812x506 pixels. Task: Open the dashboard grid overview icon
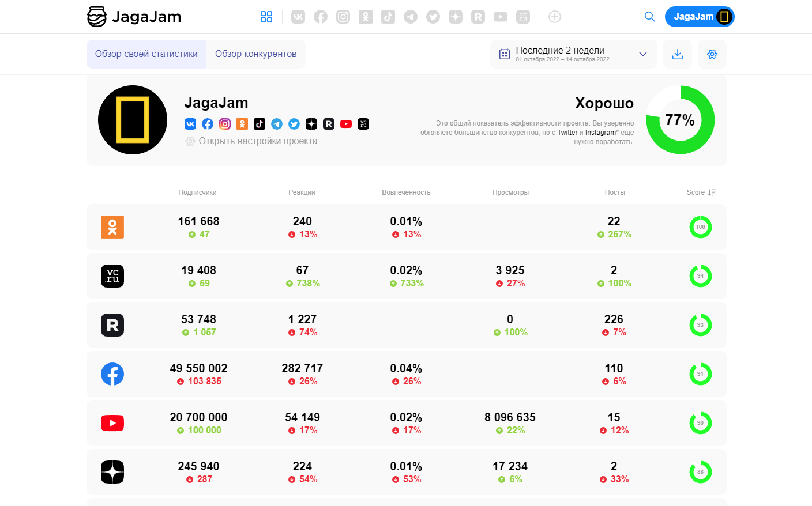coord(266,17)
